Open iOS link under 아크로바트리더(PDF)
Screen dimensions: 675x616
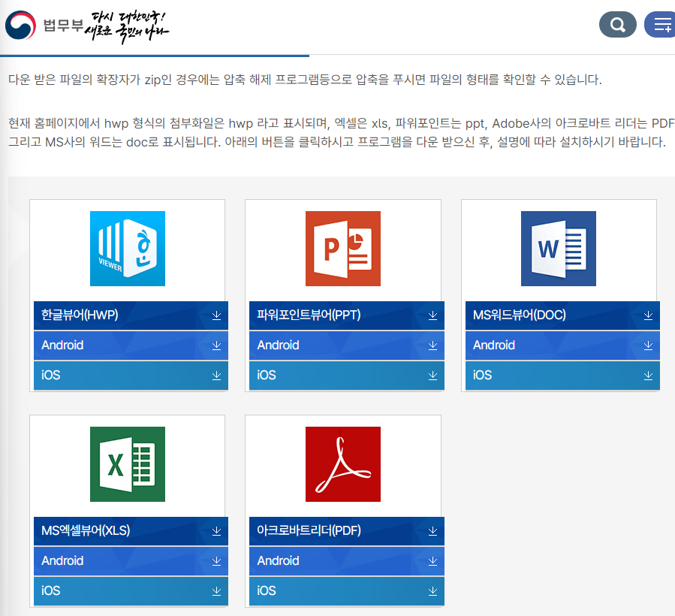pyautogui.click(x=347, y=591)
